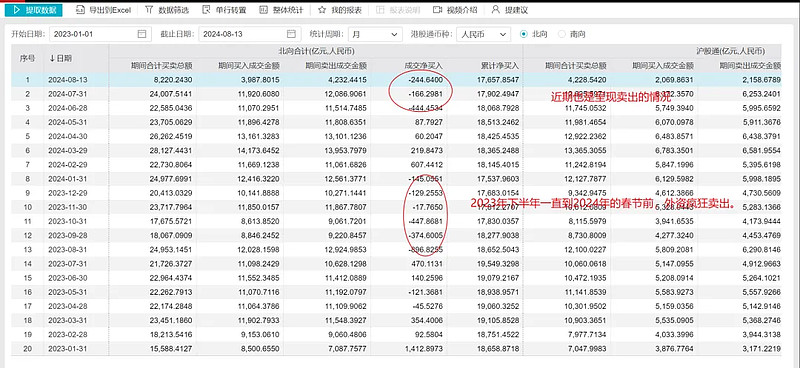Image resolution: width=800 pixels, height=368 pixels.
Task: Select the row dated 2023-04-28
Action: tap(396, 306)
